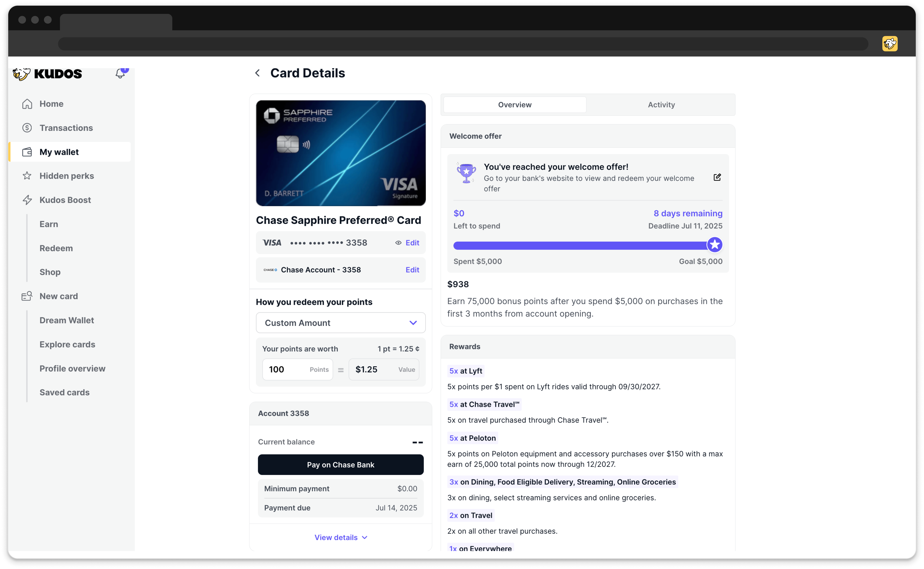Open the Custom Amount dropdown
Viewport: 924px width, 569px height.
[341, 323]
